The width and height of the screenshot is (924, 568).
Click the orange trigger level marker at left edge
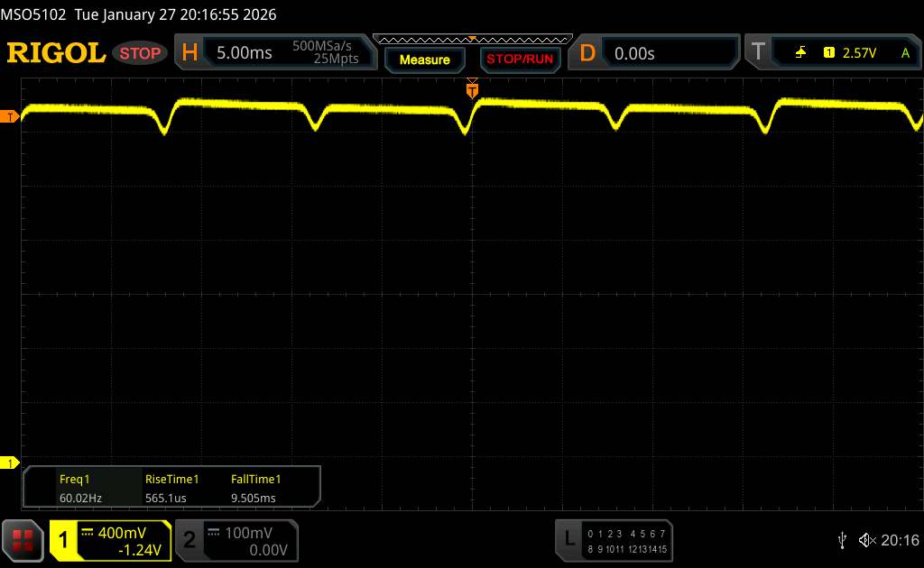tap(10, 117)
